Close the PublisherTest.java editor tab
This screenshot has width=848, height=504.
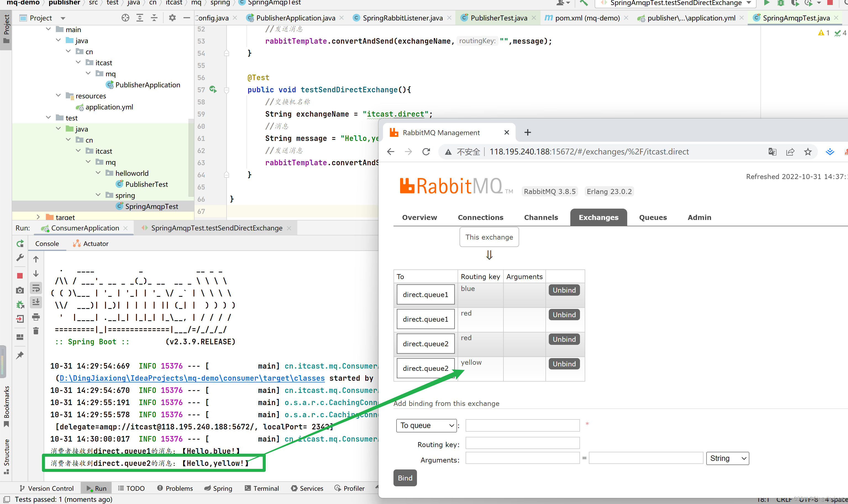click(534, 18)
